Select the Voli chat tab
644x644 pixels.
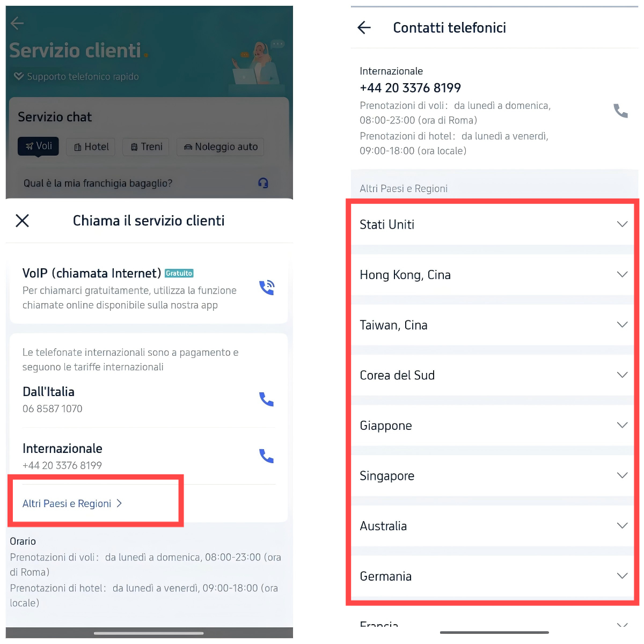(x=38, y=146)
